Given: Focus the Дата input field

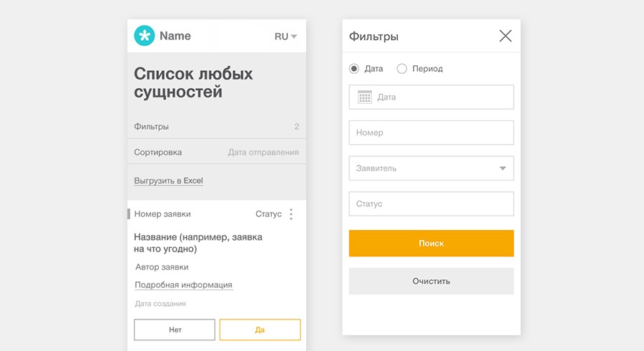Looking at the screenshot, I should 431,97.
